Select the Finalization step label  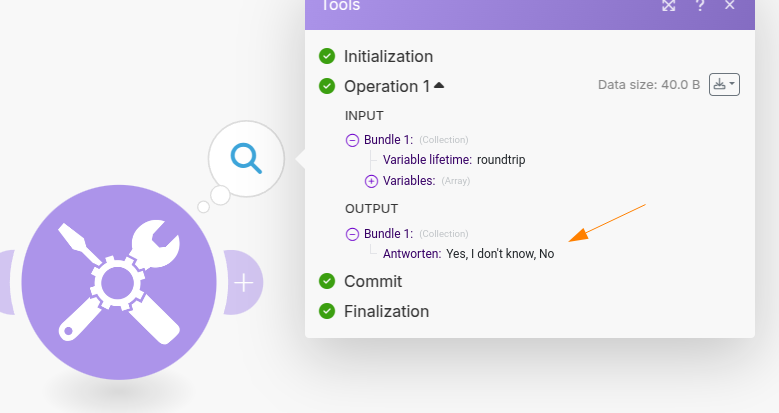pyautogui.click(x=386, y=311)
